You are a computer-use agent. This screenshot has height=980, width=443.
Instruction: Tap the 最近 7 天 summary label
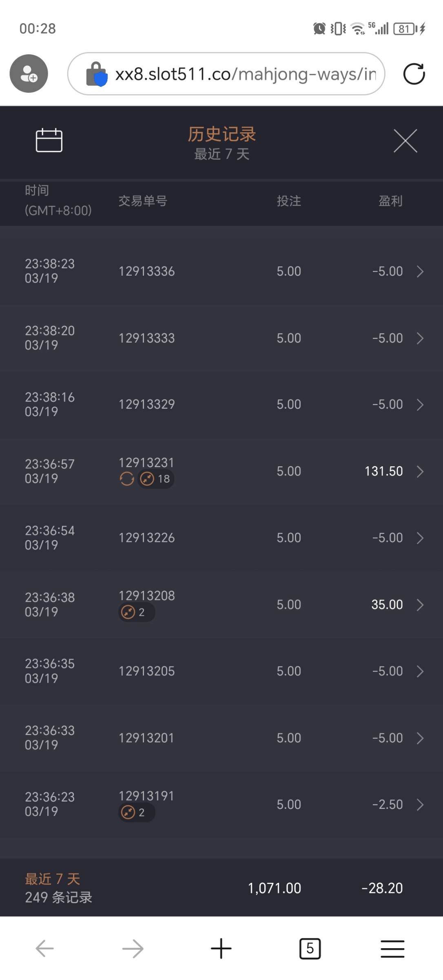53,879
